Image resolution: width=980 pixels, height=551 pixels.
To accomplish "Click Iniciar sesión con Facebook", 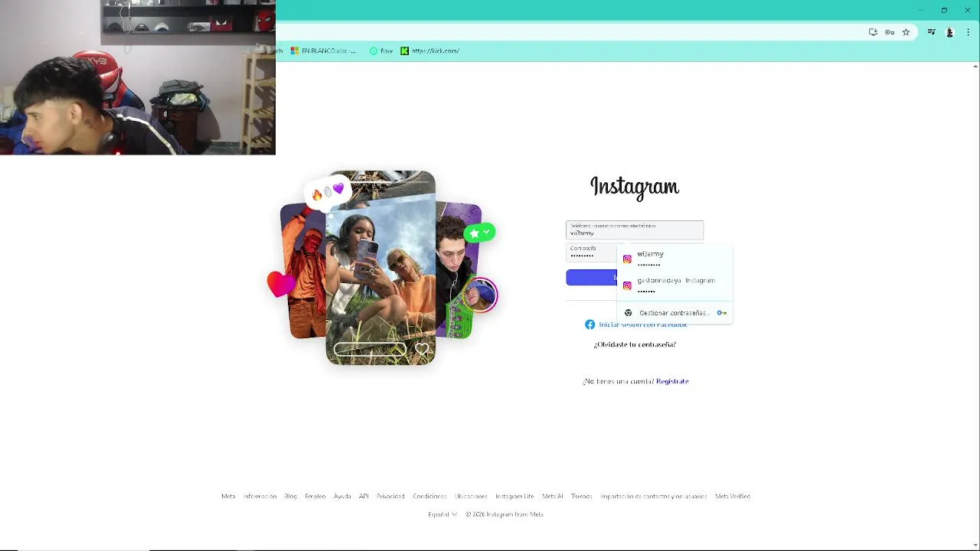I will click(x=635, y=324).
